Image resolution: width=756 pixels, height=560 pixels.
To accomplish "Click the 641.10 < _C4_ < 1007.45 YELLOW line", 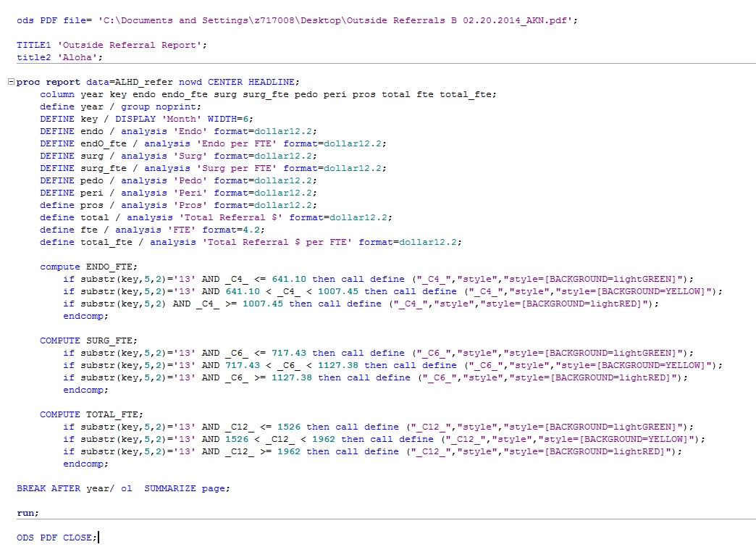I will coord(393,291).
